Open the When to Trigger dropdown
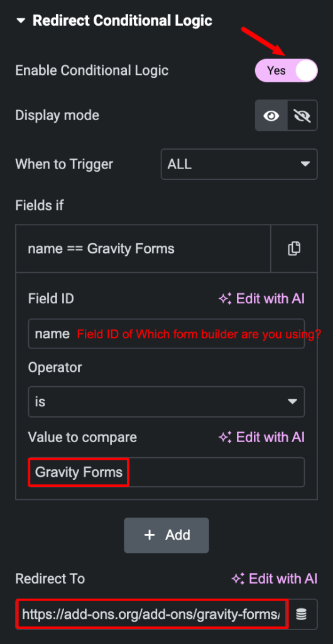The height and width of the screenshot is (644, 333). [x=239, y=164]
